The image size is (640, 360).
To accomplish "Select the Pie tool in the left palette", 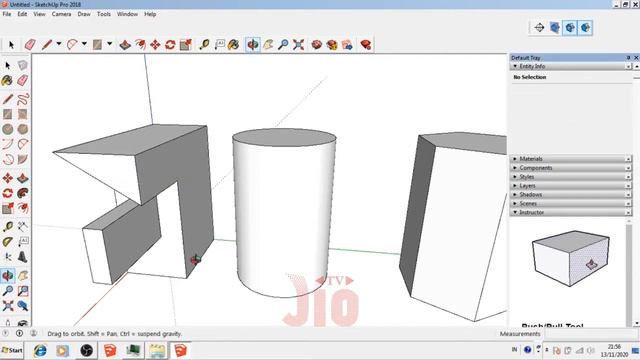I will 22,159.
